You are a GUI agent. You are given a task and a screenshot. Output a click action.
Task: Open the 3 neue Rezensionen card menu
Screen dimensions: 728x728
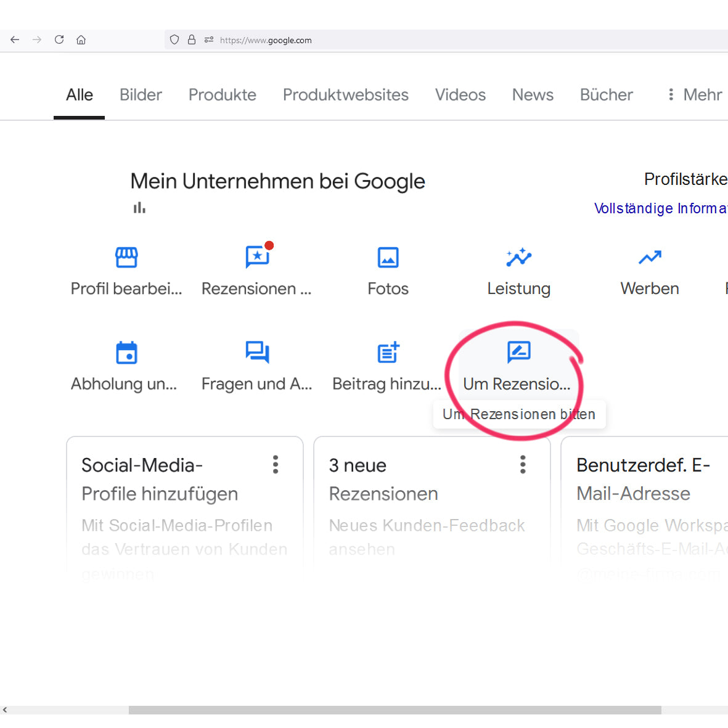523,465
